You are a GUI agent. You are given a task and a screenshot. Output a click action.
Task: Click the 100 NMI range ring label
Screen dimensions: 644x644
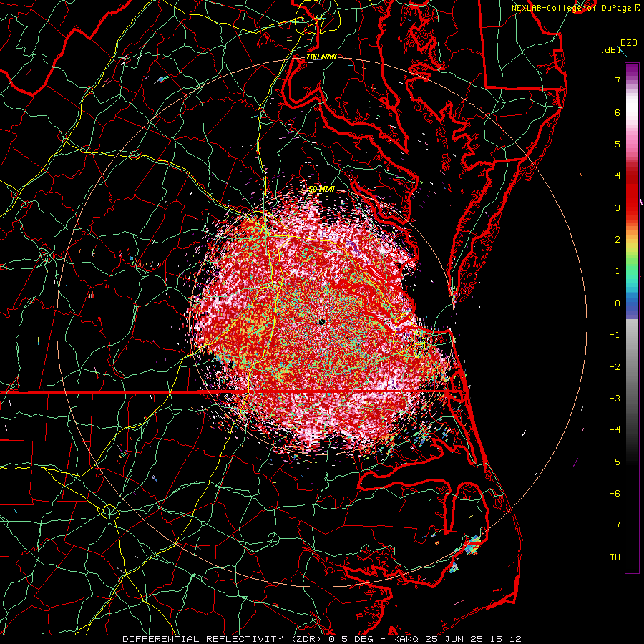(x=321, y=57)
